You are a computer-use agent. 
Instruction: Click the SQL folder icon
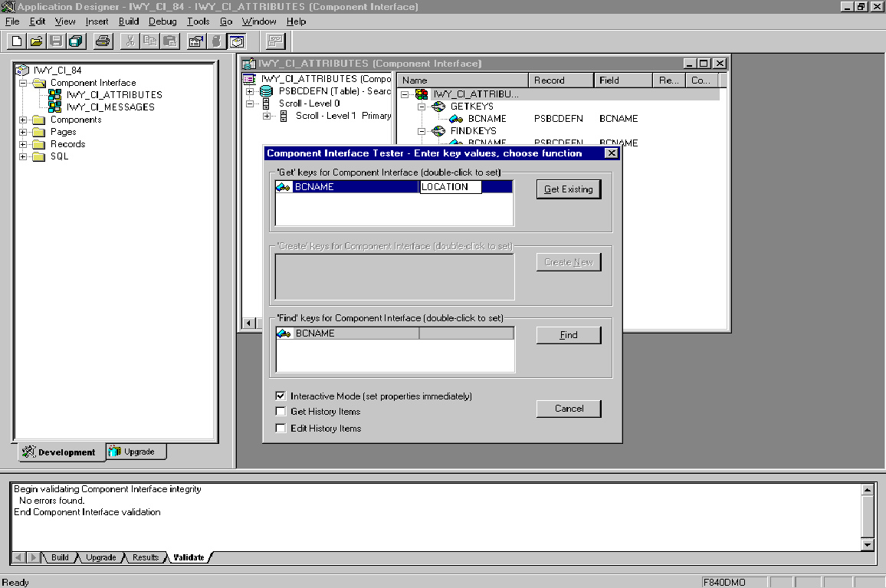point(39,156)
